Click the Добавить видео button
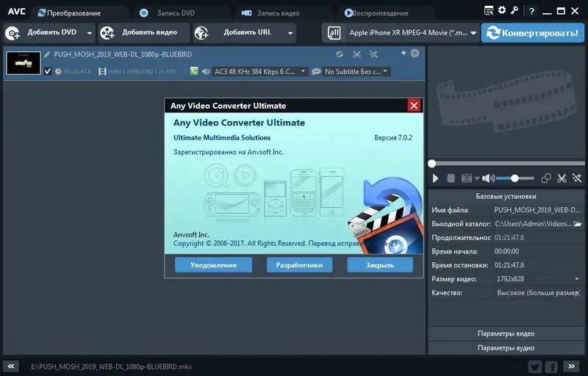Viewport: 588px width, 376px height. tap(144, 33)
